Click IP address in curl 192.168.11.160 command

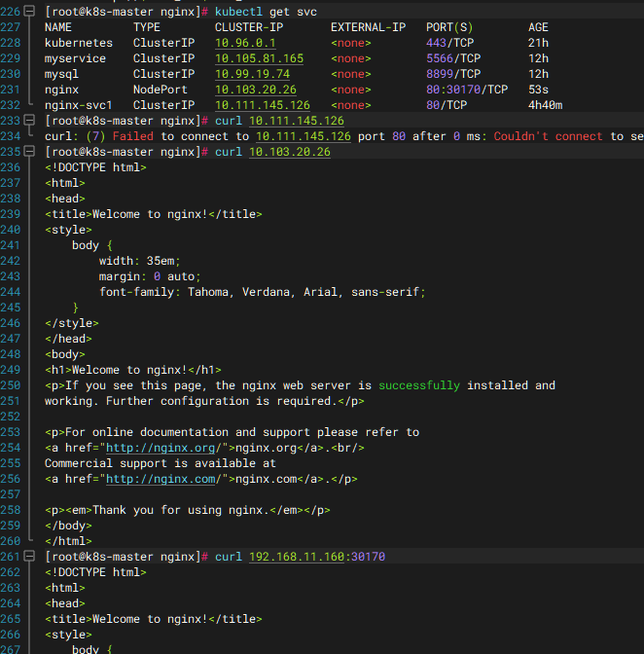point(297,557)
